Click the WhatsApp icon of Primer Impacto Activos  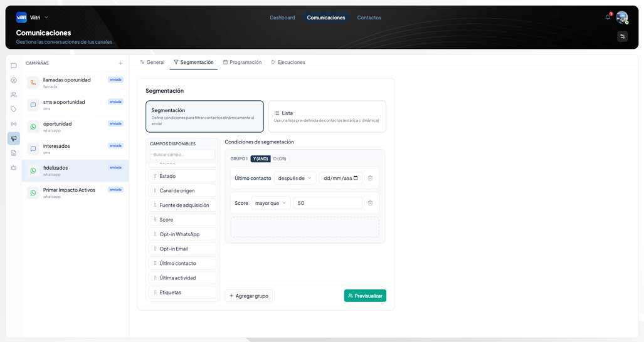[x=33, y=193]
